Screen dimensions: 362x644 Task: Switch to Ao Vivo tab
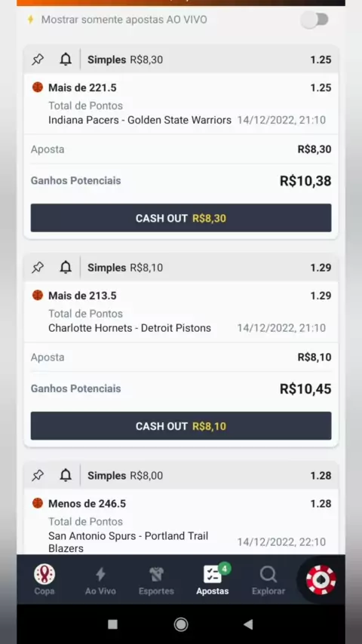coord(100,579)
